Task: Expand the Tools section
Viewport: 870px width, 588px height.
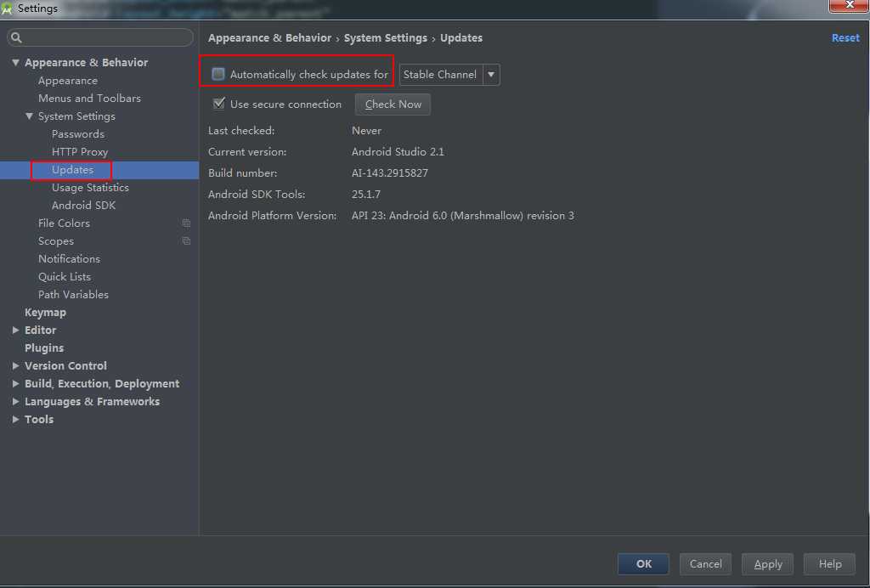Action: point(15,419)
